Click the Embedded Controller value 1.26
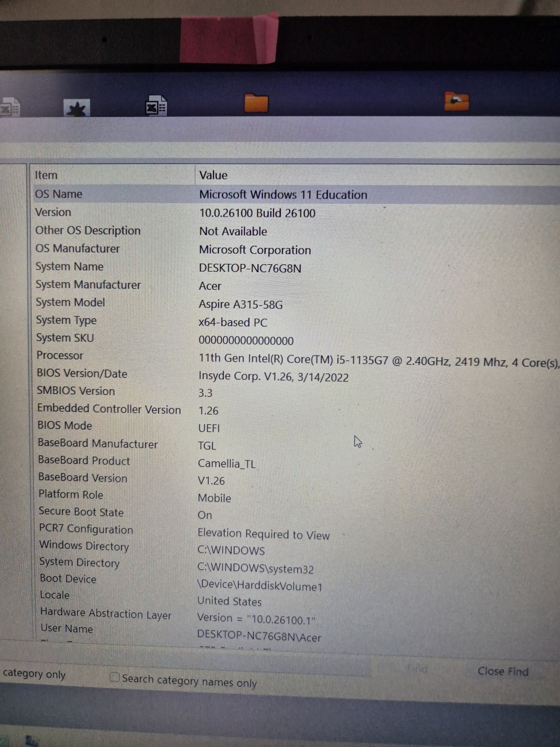Screen dimensions: 560x747 [208, 410]
